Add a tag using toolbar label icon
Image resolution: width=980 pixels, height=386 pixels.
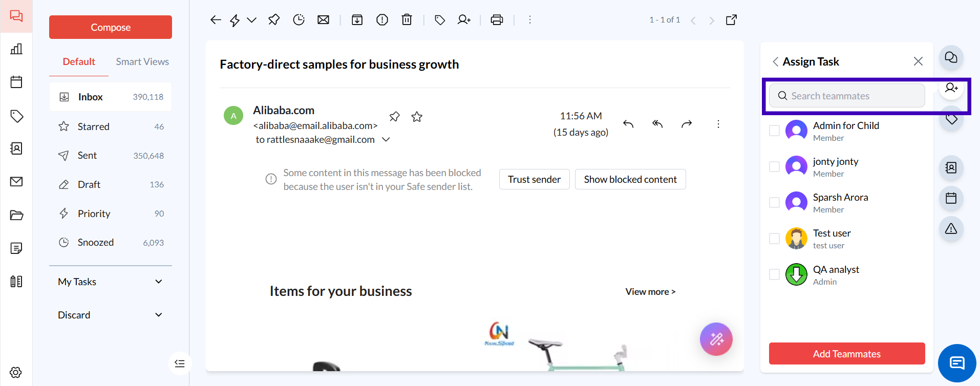click(x=439, y=20)
